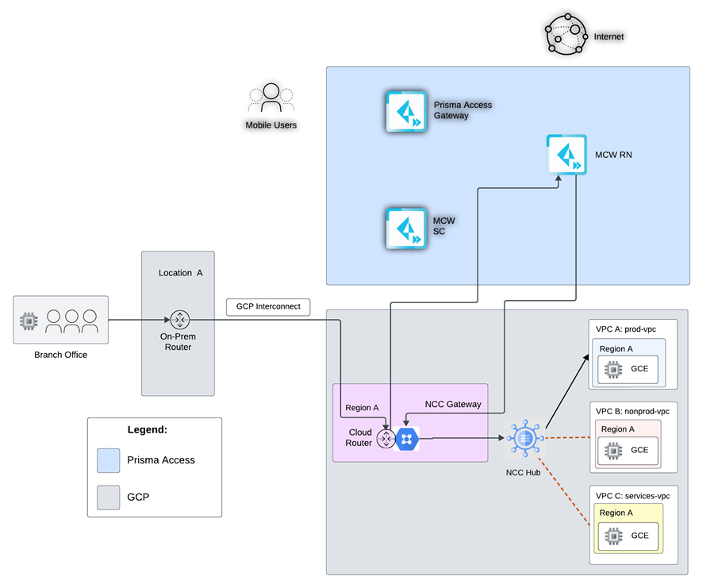The width and height of the screenshot is (714, 588).
Task: Select the "Location A" label
Action: pos(180,273)
